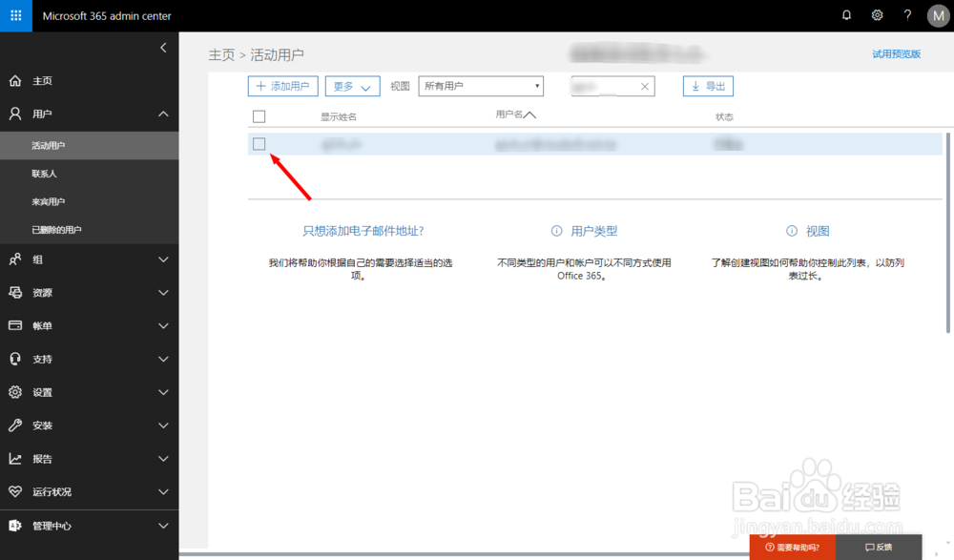Open the app launcher waffle icon

click(x=16, y=16)
